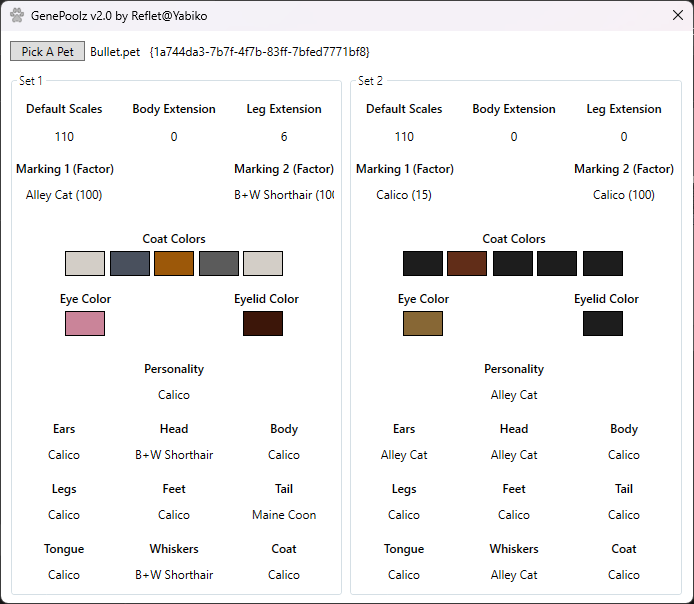
Task: Click Set 2 Head value Alley Cat
Action: coord(514,455)
